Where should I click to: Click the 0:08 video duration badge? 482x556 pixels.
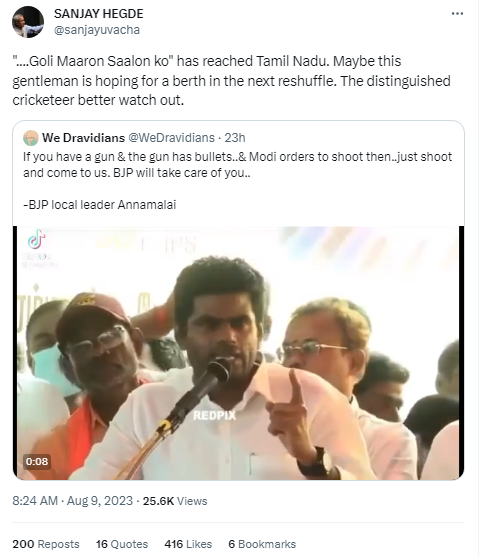(37, 461)
